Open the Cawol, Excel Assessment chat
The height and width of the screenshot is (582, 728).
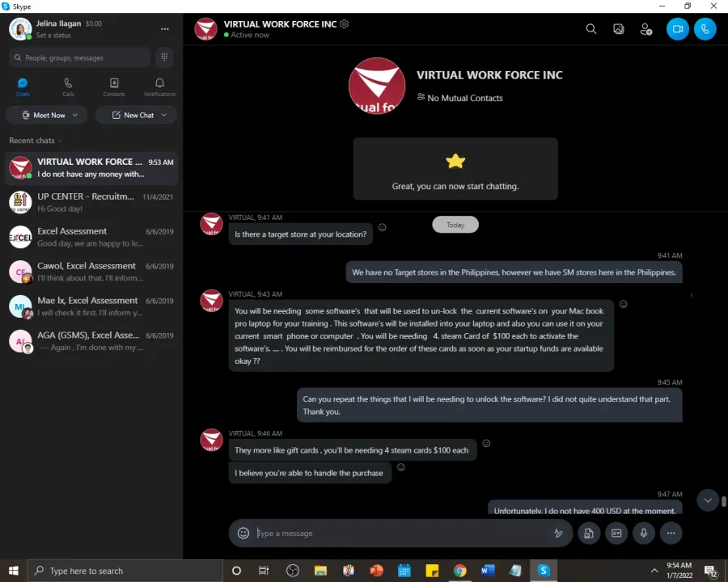click(x=91, y=272)
